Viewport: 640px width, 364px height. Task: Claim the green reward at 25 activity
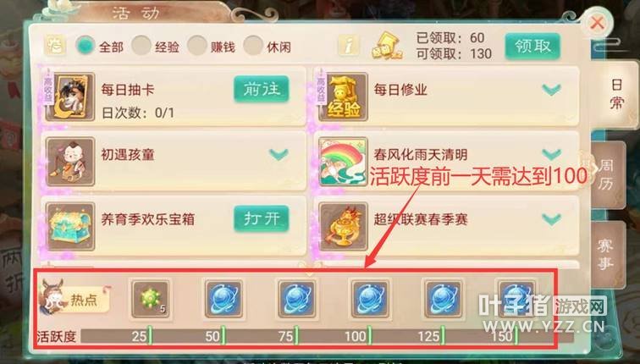pyautogui.click(x=150, y=299)
